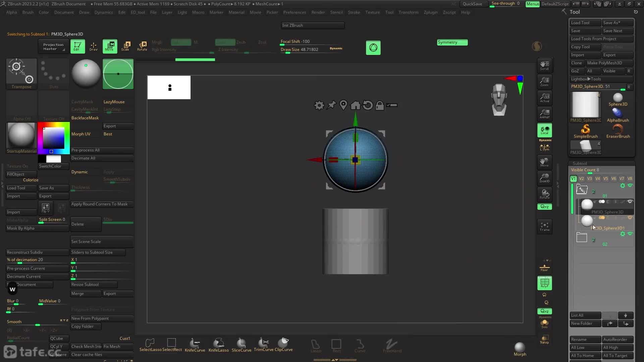Open the Stencil menu in the menu bar

(336, 12)
